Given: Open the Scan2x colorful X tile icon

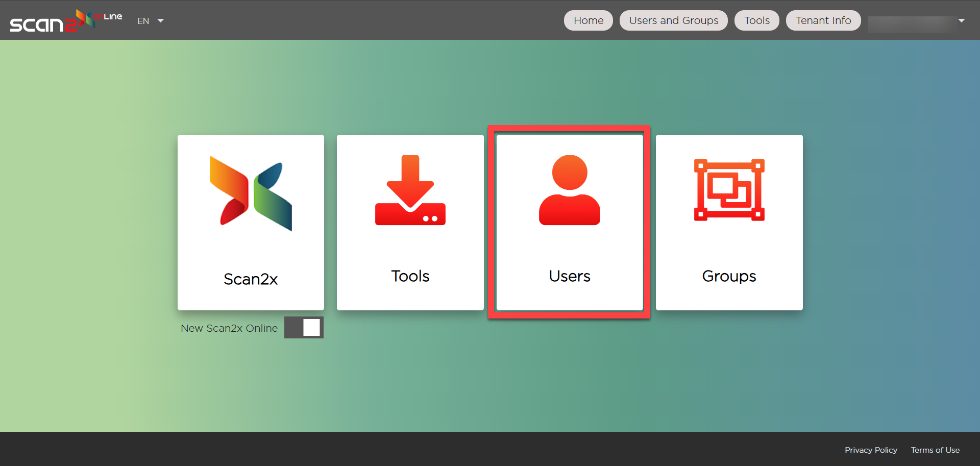Looking at the screenshot, I should 251,193.
